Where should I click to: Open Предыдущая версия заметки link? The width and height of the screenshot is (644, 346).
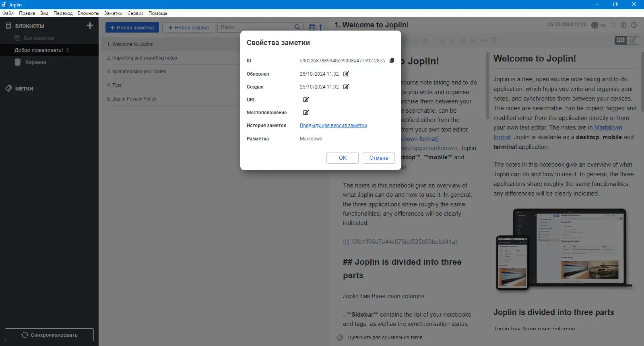point(333,126)
